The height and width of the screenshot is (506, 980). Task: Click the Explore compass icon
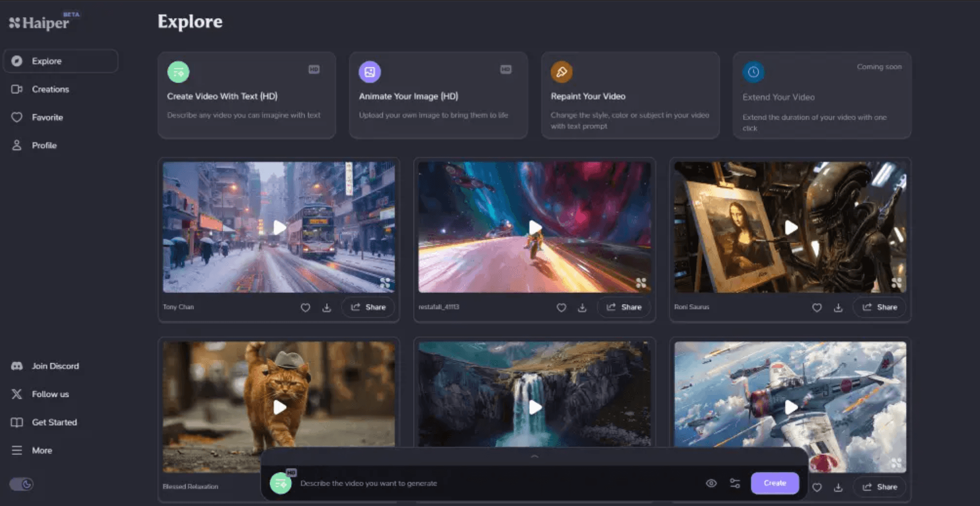17,61
